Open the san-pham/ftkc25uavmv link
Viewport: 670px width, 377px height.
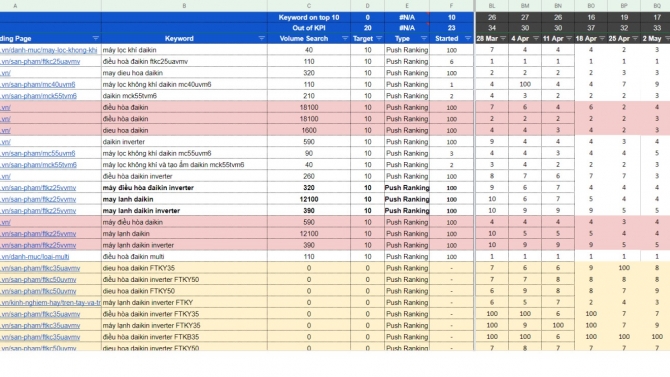(x=40, y=62)
